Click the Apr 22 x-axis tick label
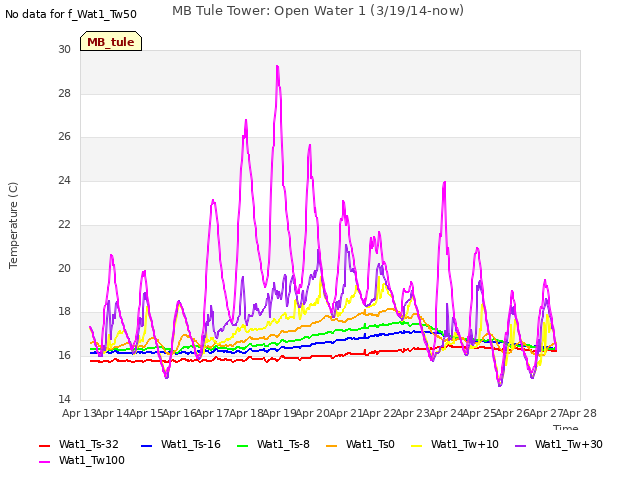640x480 pixels. (x=379, y=413)
